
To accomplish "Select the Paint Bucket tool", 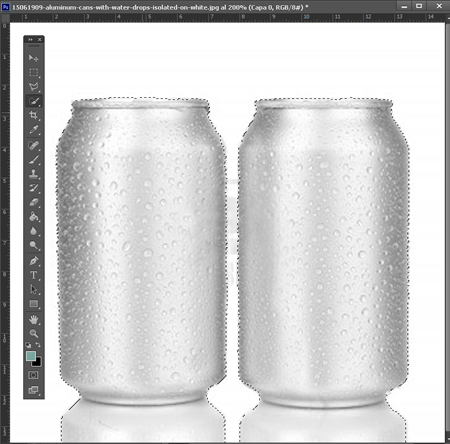I will point(34,217).
